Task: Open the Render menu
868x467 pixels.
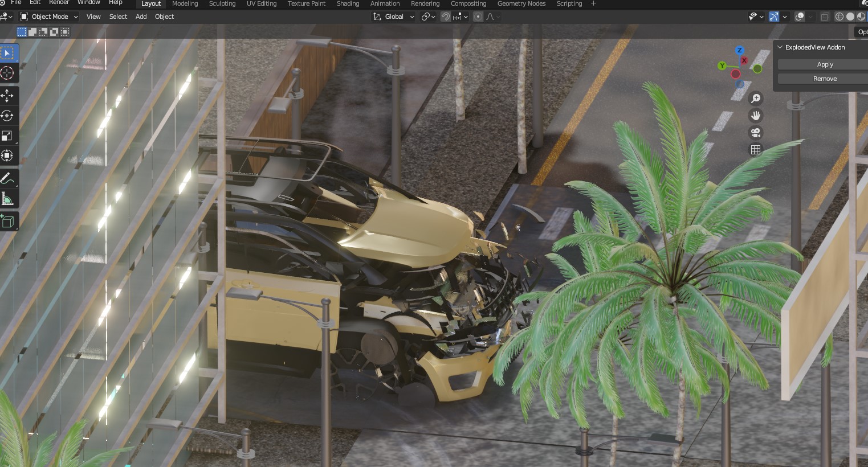Action: tap(59, 2)
